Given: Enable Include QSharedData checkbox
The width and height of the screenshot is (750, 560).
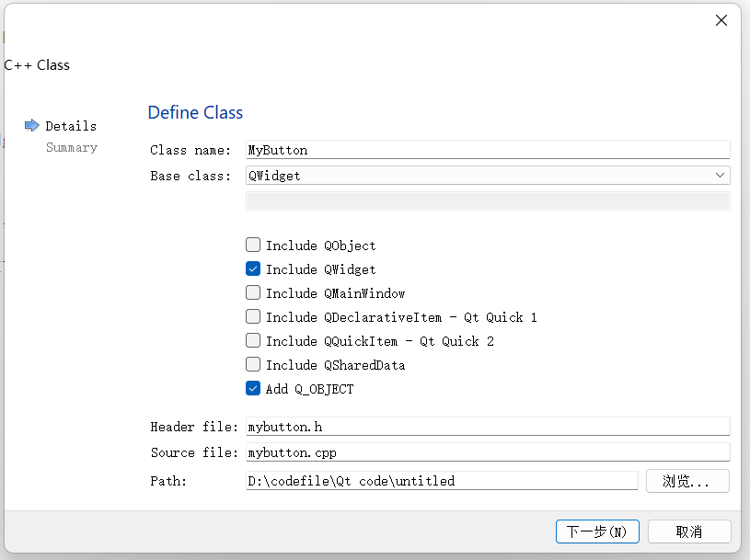Looking at the screenshot, I should (x=253, y=364).
